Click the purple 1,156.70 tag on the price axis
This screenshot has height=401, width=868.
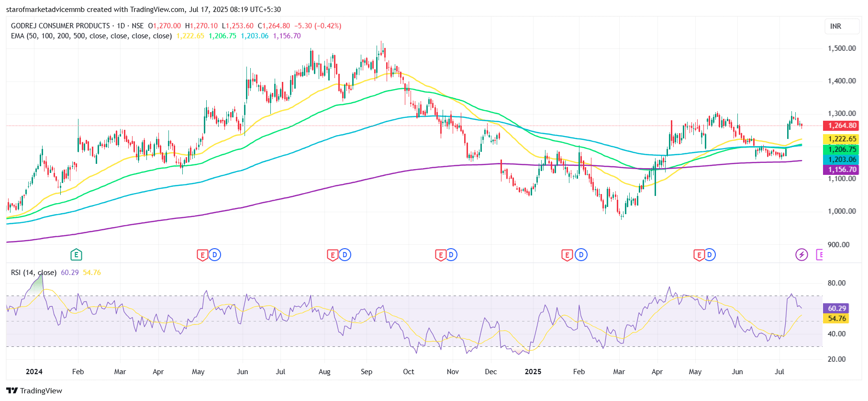pyautogui.click(x=841, y=170)
